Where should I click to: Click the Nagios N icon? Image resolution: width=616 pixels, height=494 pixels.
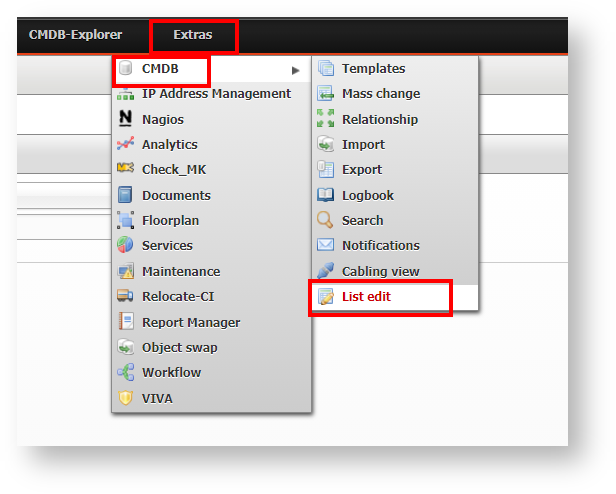click(x=125, y=119)
